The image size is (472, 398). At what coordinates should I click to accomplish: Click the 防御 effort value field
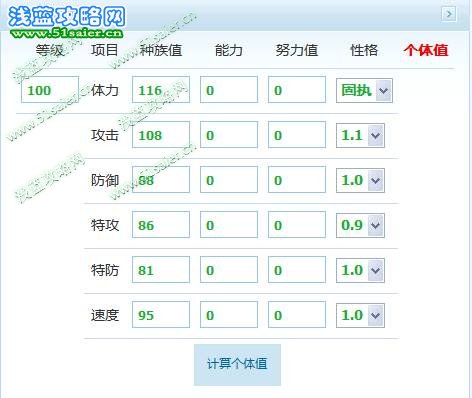point(297,179)
